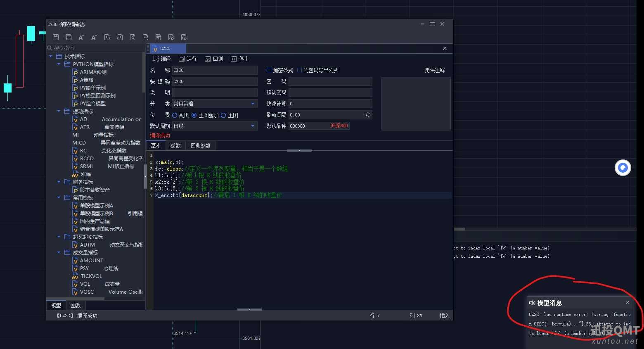The image size is (644, 349).
Task: Click the 快速计算 input field
Action: click(x=330, y=104)
